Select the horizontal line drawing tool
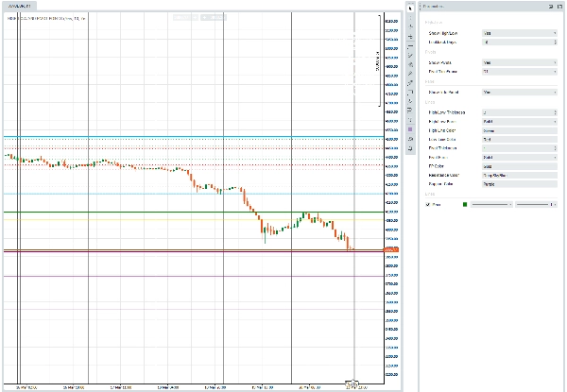This screenshot has height=392, width=567. point(410,46)
